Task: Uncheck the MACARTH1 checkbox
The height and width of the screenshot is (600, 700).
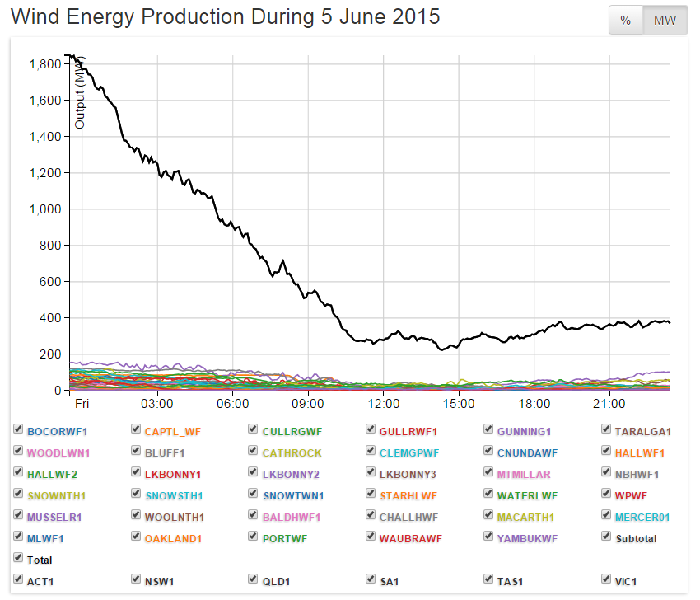Action: [489, 517]
